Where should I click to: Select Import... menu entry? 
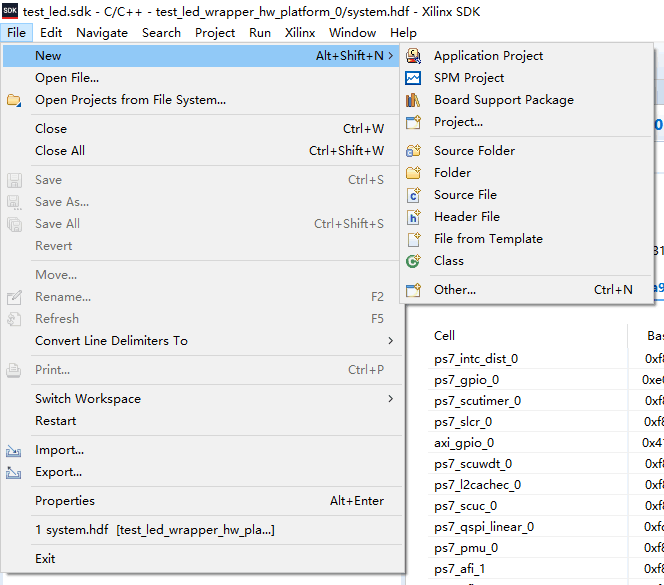202,450
